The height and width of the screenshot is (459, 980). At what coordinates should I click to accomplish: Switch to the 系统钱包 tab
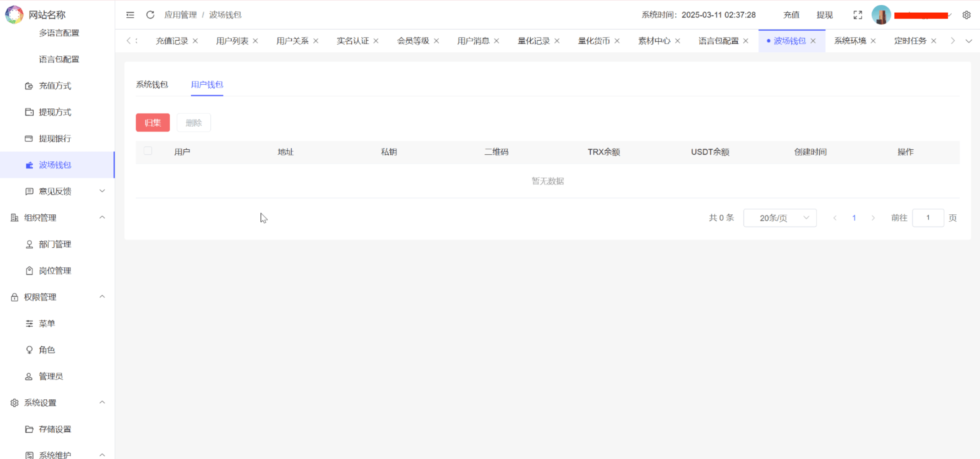click(x=152, y=85)
